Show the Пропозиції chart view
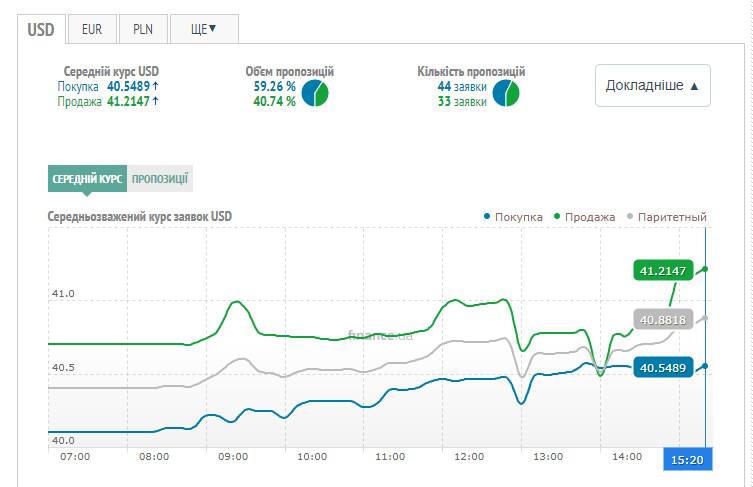753x487 pixels. click(x=160, y=179)
